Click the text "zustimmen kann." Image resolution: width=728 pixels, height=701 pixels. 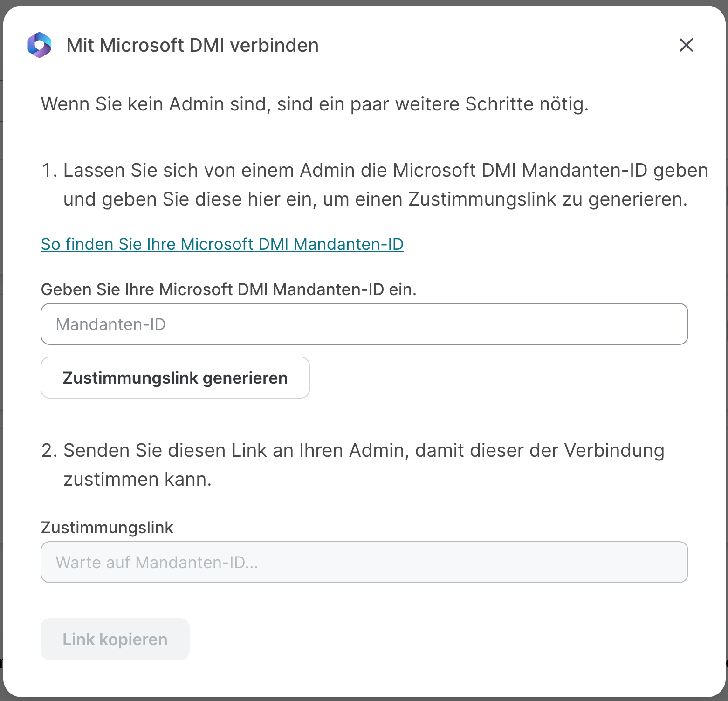(137, 480)
